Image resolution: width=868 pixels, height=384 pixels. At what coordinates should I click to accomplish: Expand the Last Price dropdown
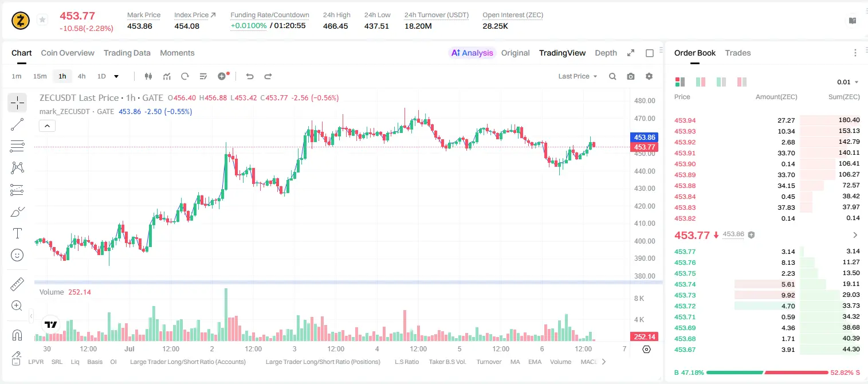[x=578, y=76]
